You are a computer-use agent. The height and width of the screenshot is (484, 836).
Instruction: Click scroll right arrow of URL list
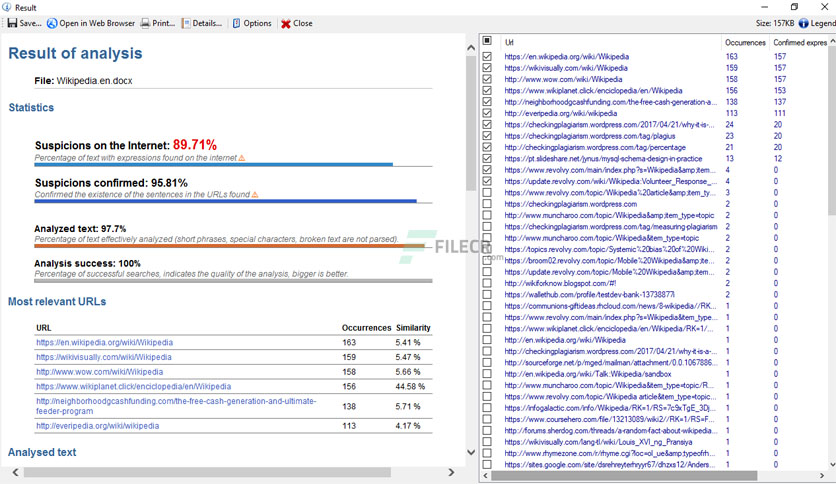point(822,475)
